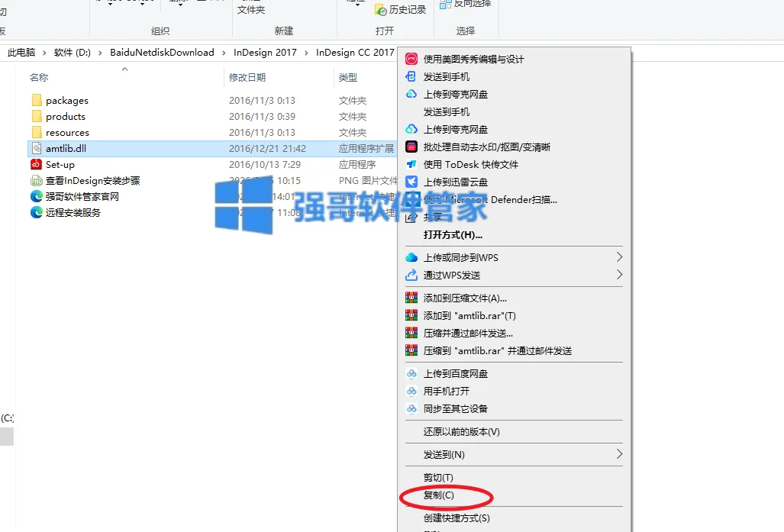Click WinRAR icon beside 压缩并通过邮件发送...
The image size is (784, 532).
pos(411,333)
